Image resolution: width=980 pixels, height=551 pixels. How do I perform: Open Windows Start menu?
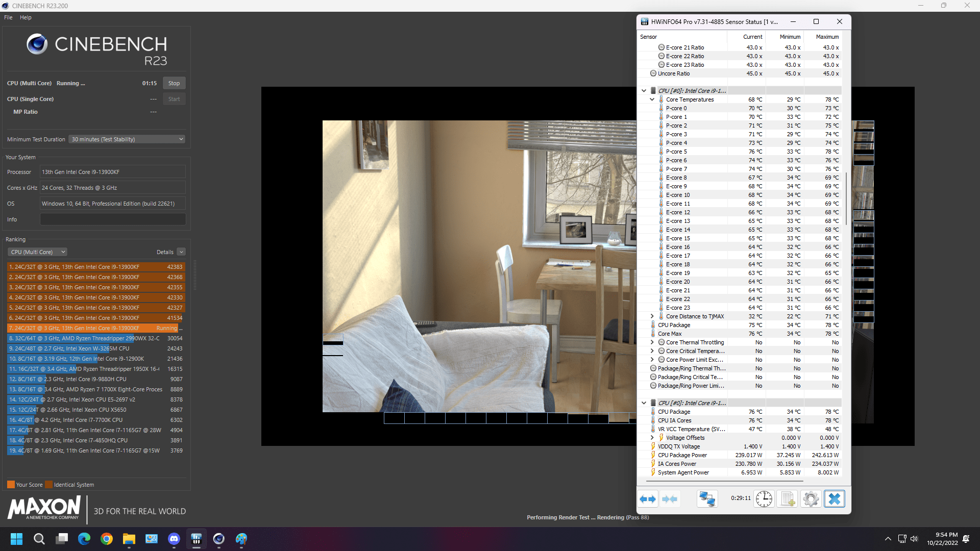[17, 539]
